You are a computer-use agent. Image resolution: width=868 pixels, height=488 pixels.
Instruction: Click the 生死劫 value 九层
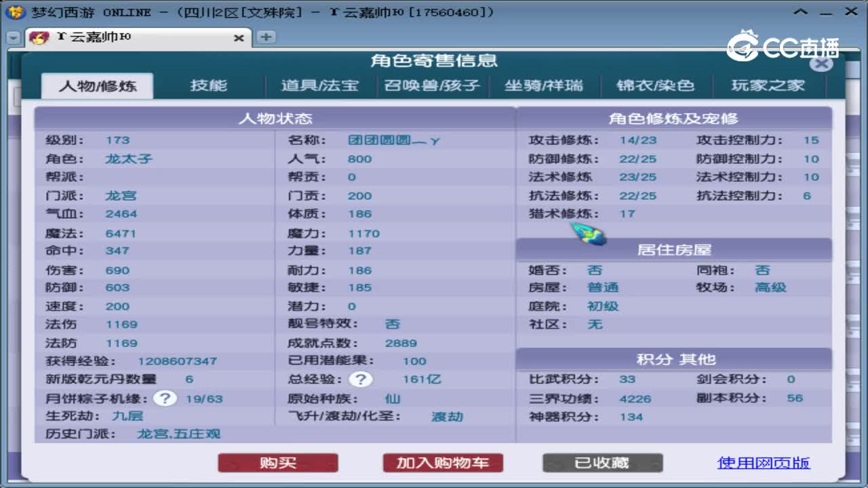click(x=127, y=416)
